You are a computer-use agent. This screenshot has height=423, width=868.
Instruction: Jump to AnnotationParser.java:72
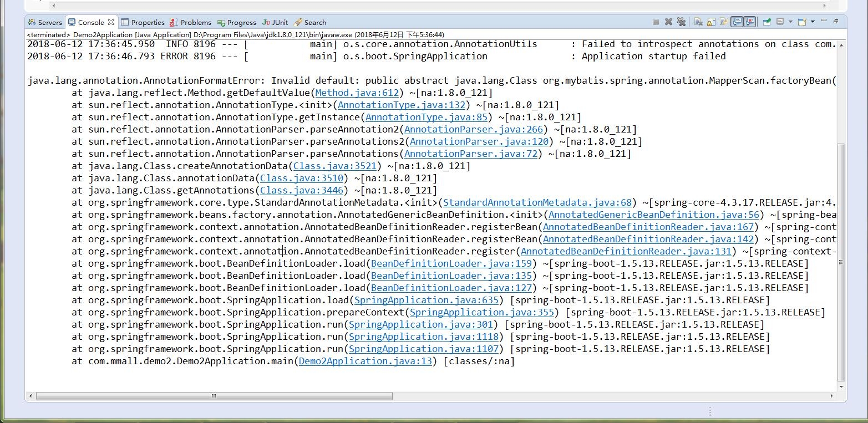(x=471, y=154)
